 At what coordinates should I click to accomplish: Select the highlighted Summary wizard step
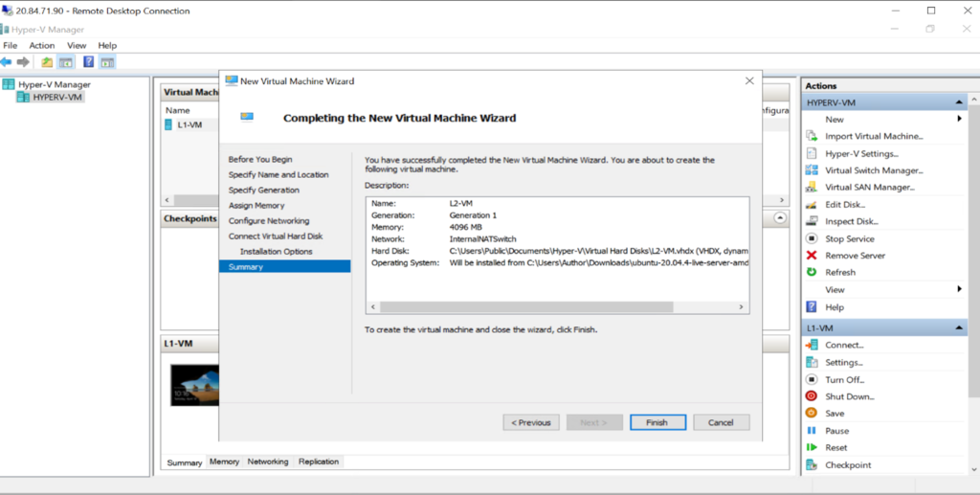pos(284,267)
